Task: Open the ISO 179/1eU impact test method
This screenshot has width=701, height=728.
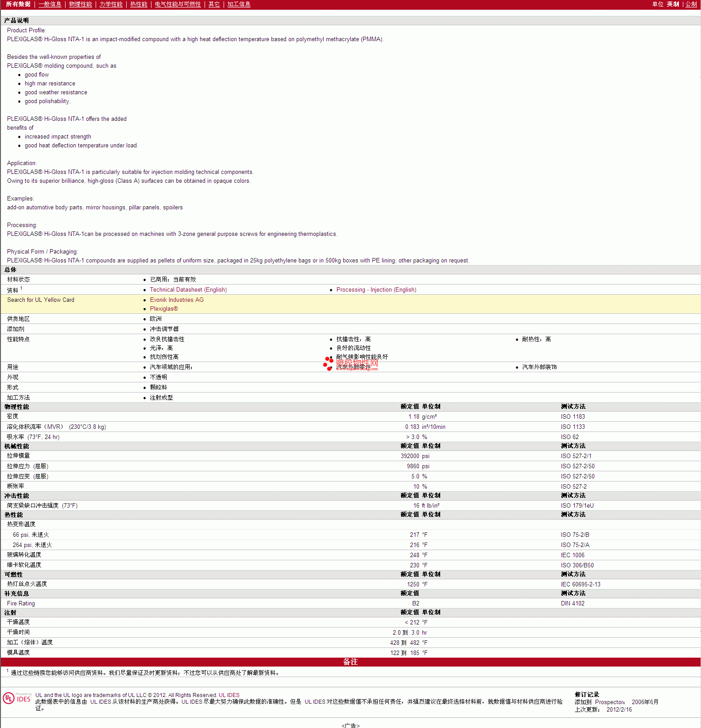Action: tap(577, 506)
